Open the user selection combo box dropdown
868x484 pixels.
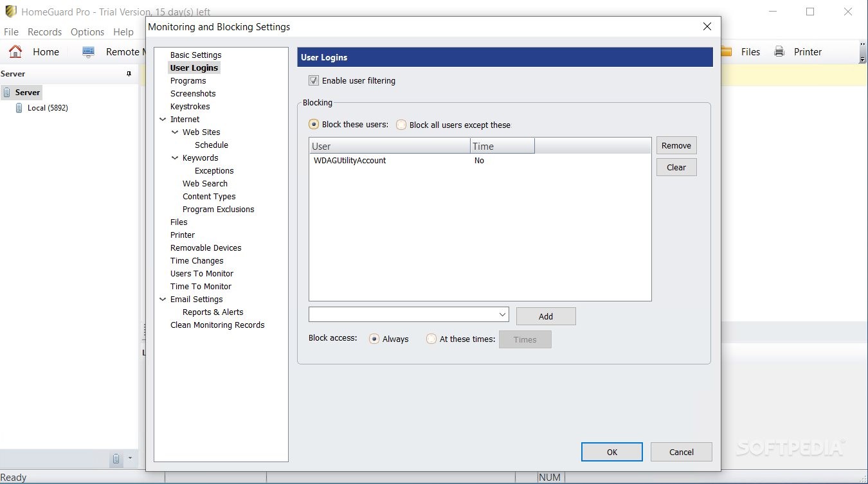pyautogui.click(x=502, y=314)
